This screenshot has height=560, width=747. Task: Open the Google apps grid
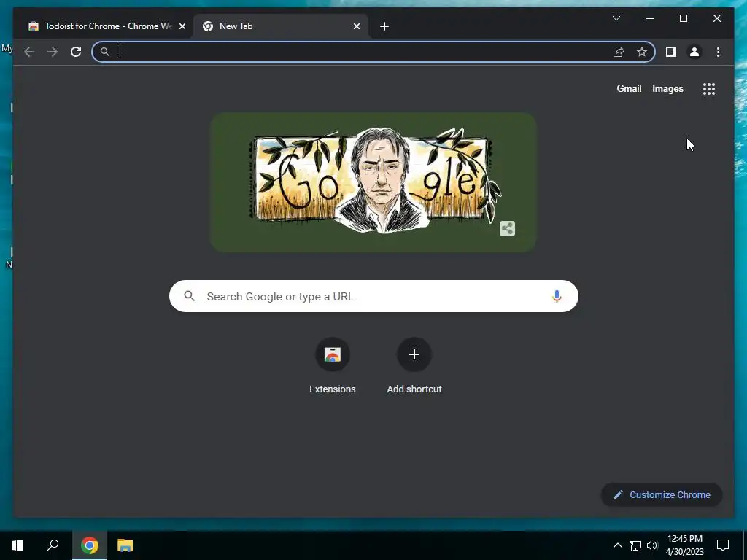[709, 89]
